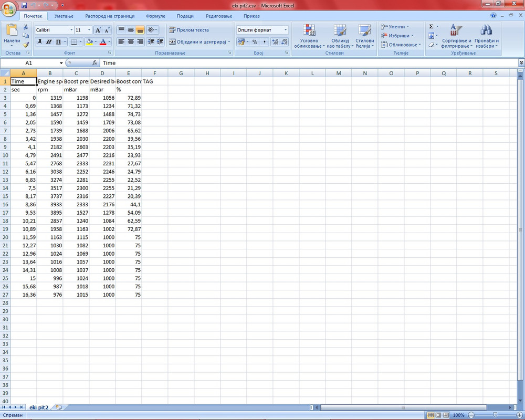
Task: Toggle top vertical alignment
Action: pyautogui.click(x=121, y=30)
